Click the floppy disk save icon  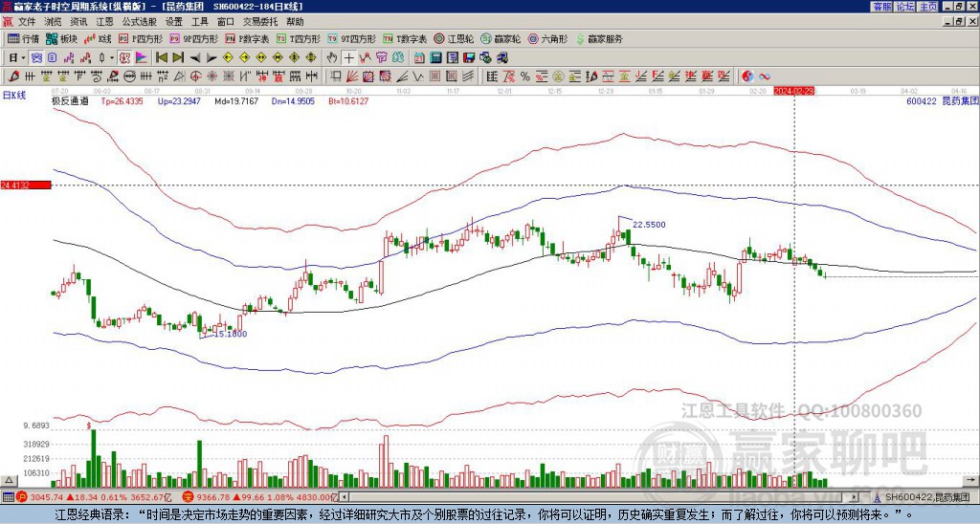coord(469,57)
